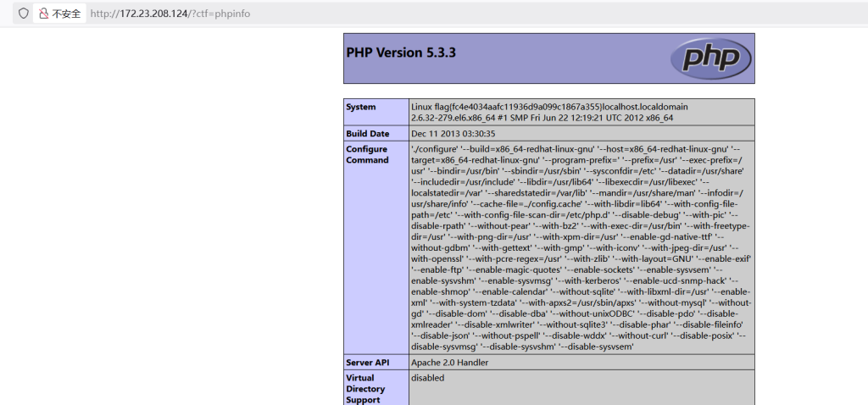Click the shield tracking protection icon
The height and width of the screenshot is (405, 868).
coord(23,14)
